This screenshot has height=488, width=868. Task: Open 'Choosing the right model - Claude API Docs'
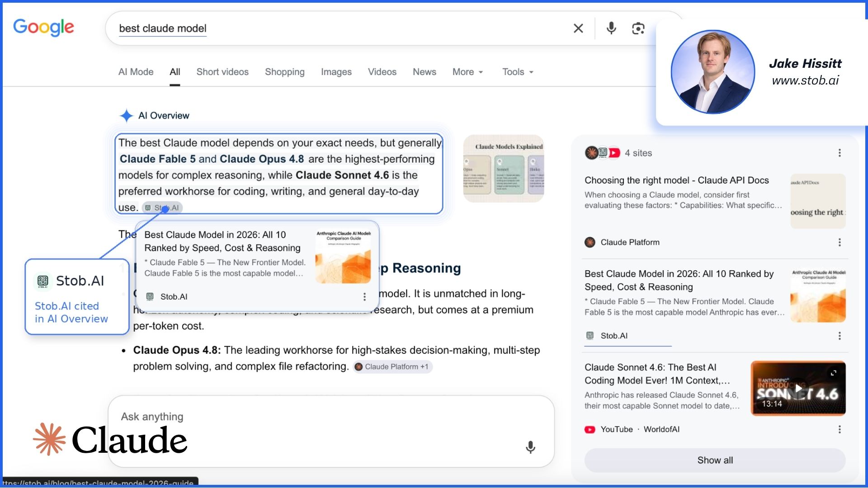click(x=677, y=180)
